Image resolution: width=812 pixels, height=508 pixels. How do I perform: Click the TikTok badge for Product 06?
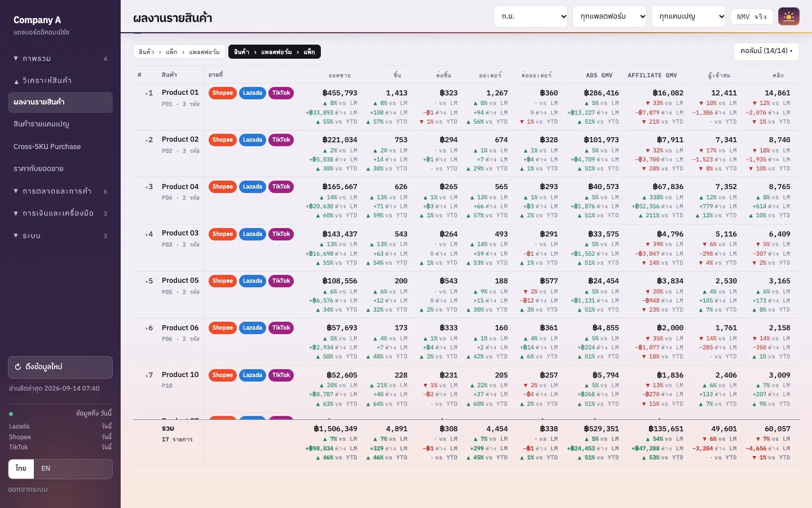coord(281,328)
